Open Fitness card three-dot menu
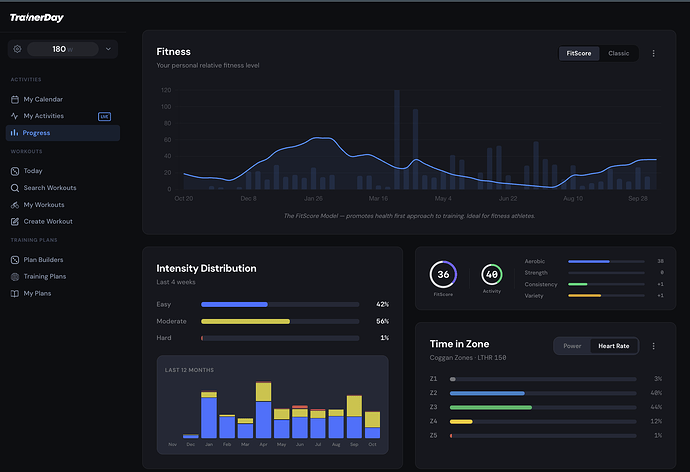The height and width of the screenshot is (472, 690). [x=653, y=53]
